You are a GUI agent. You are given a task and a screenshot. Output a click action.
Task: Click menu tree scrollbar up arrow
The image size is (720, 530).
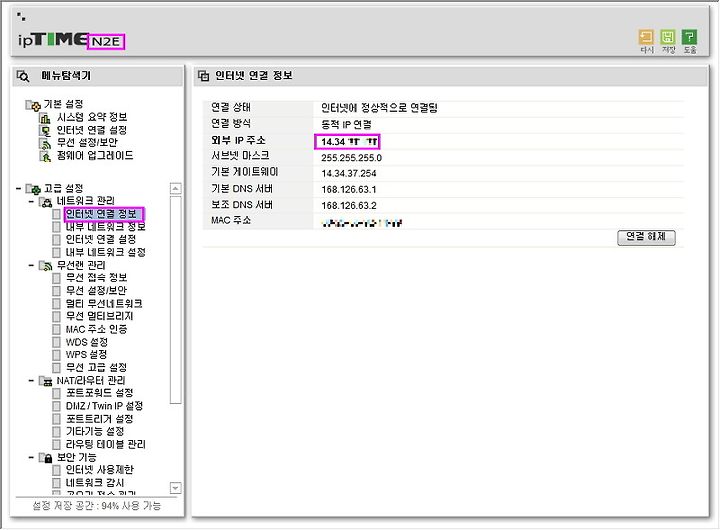pyautogui.click(x=175, y=189)
